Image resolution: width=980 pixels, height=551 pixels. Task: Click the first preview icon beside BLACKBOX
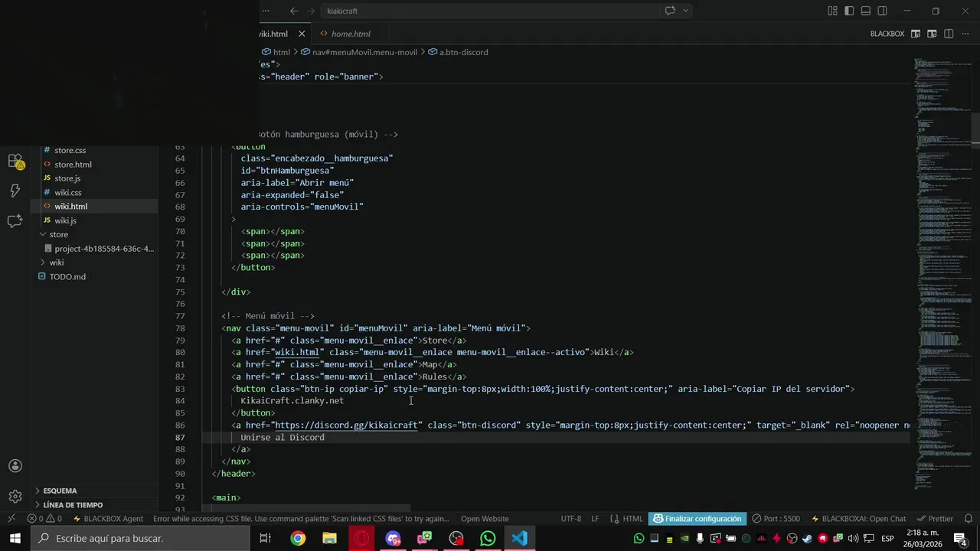click(x=916, y=34)
